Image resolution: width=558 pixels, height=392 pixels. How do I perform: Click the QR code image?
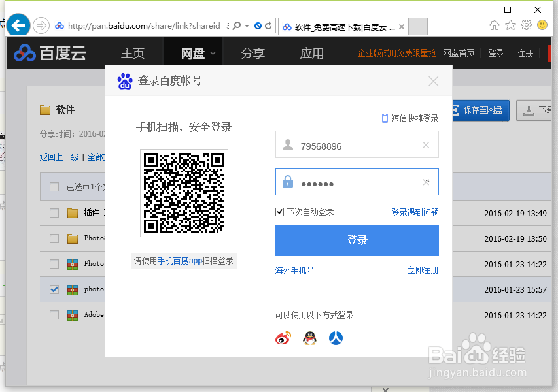[184, 193]
